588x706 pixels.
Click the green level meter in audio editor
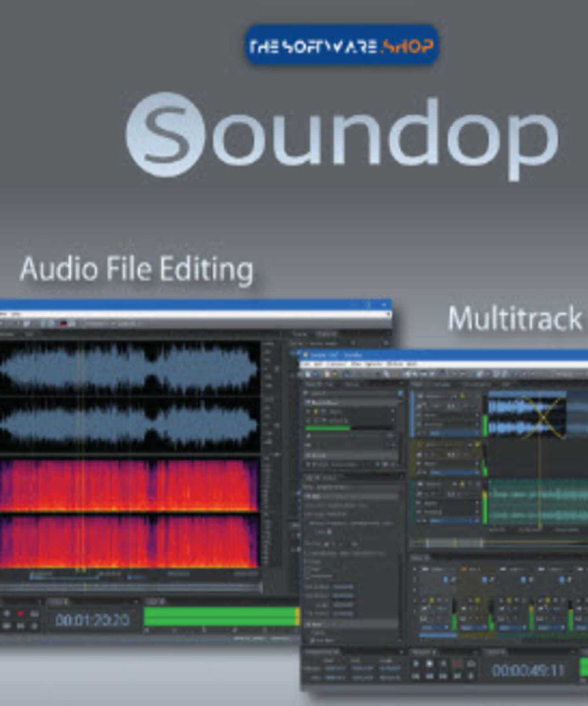pos(222,616)
